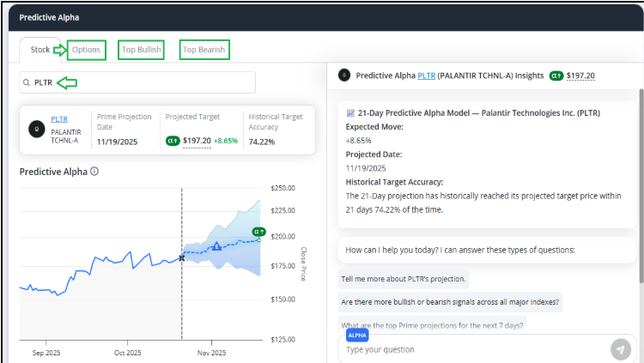Select the bullish or bearish signals question

(450, 302)
